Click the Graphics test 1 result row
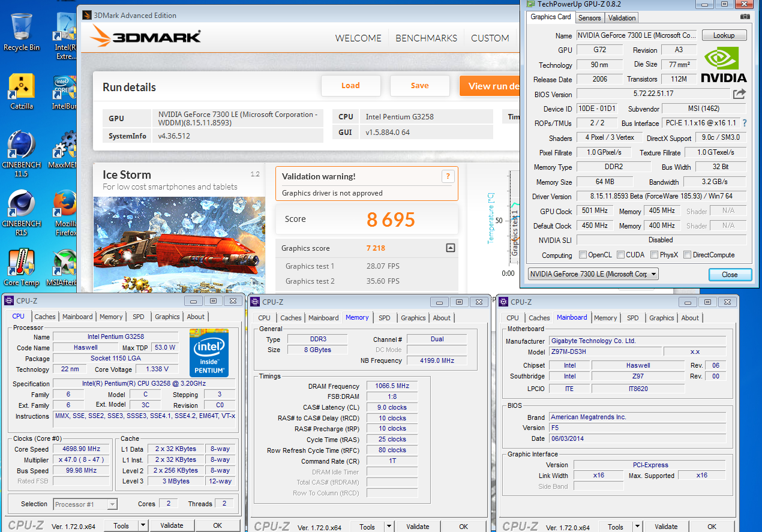Screen dimensions: 762x532 click(367, 266)
